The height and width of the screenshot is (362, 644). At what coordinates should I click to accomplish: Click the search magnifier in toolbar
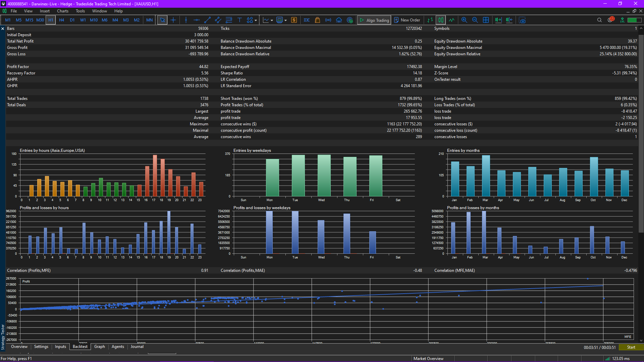[599, 20]
